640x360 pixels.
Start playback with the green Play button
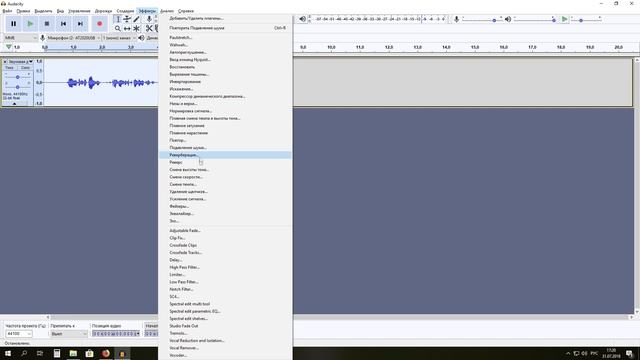[x=30, y=24]
